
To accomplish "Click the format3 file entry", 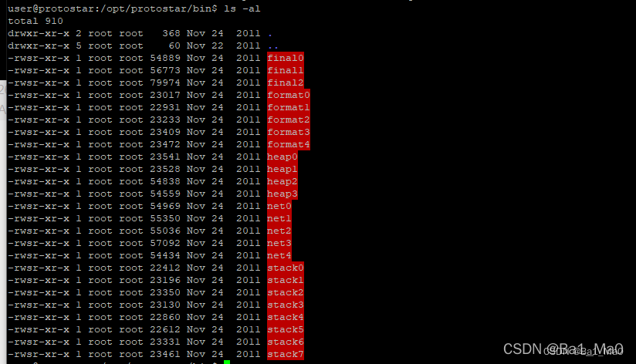I will pos(289,132).
